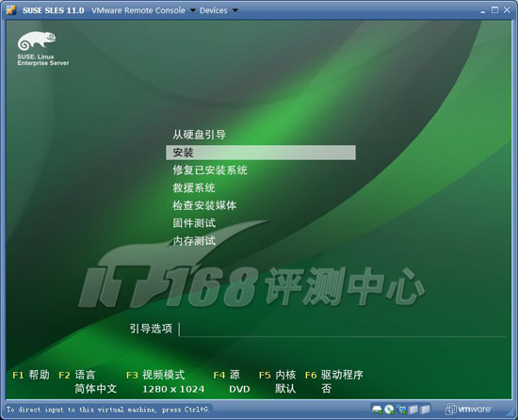
Task: Close the remote console window
Action: [507, 10]
